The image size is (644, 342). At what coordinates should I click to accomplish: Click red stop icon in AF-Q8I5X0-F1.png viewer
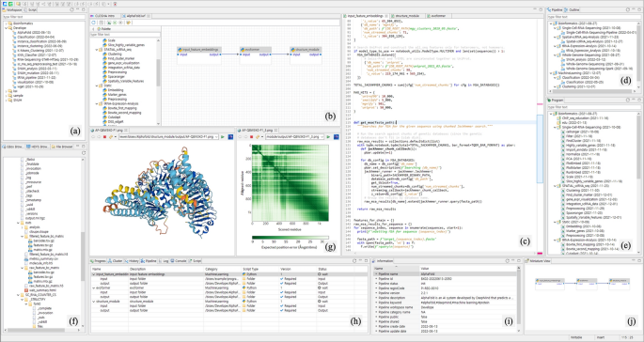tap(105, 137)
